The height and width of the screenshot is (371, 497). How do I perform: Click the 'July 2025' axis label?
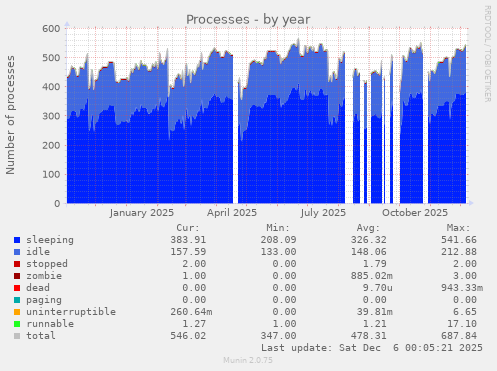point(323,213)
